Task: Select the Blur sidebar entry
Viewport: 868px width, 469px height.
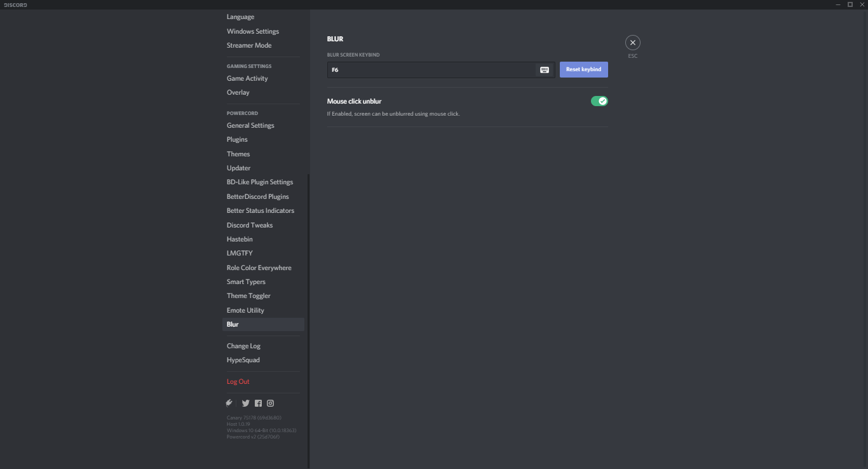Action: (x=263, y=325)
